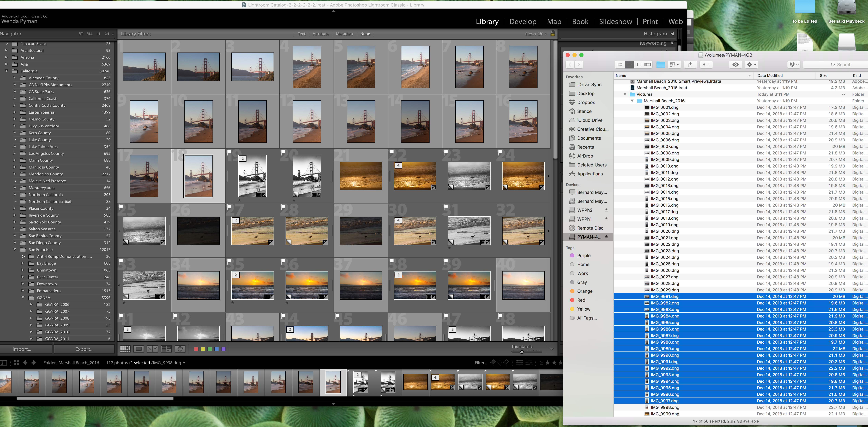The width and height of the screenshot is (868, 427).
Task: Switch to Grid view icon
Action: tap(125, 349)
